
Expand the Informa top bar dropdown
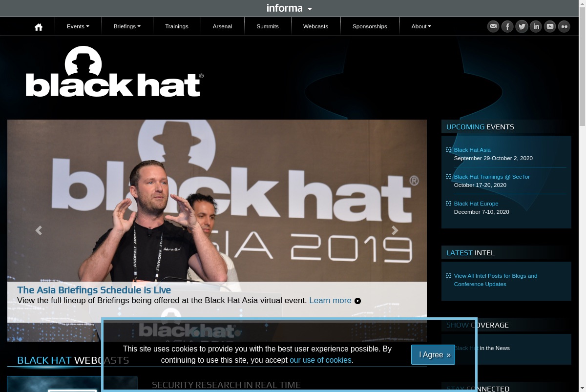pos(289,8)
